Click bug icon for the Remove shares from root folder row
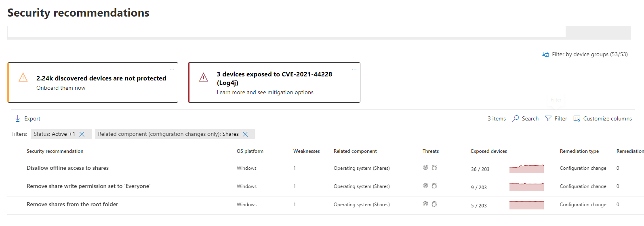 tap(434, 204)
